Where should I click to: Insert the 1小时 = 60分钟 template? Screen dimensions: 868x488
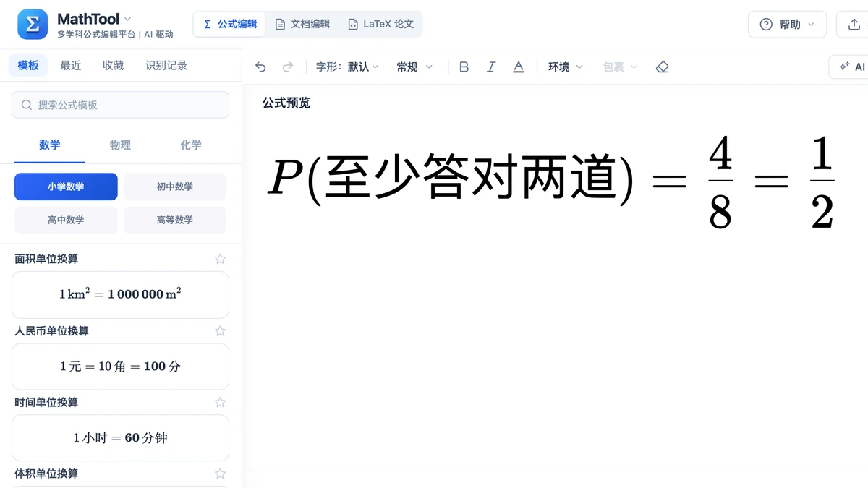click(120, 437)
